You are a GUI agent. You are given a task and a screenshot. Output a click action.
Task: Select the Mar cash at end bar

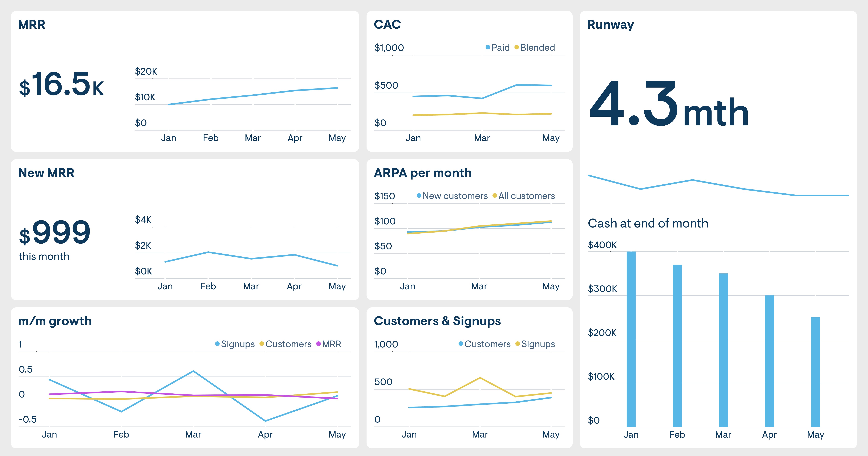[723, 350]
